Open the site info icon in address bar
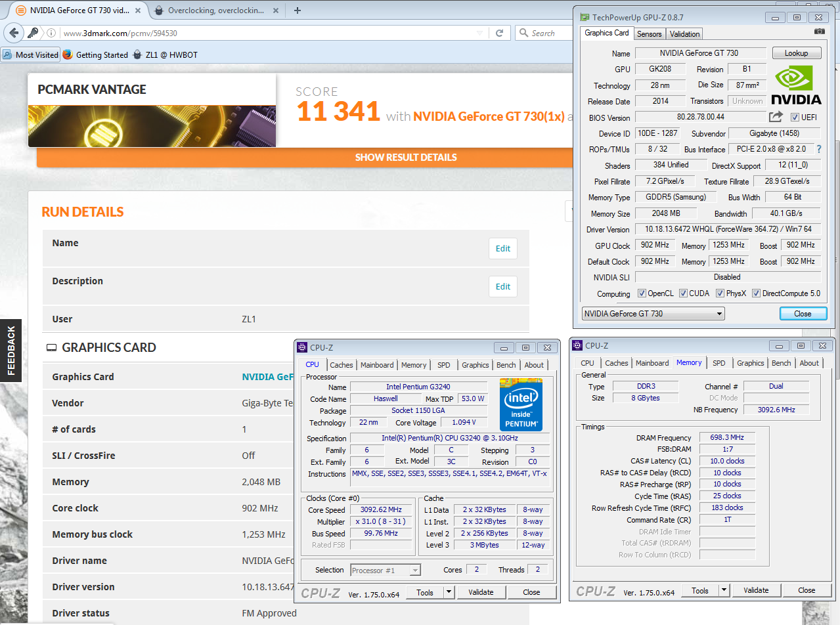The height and width of the screenshot is (625, 840). click(x=53, y=33)
